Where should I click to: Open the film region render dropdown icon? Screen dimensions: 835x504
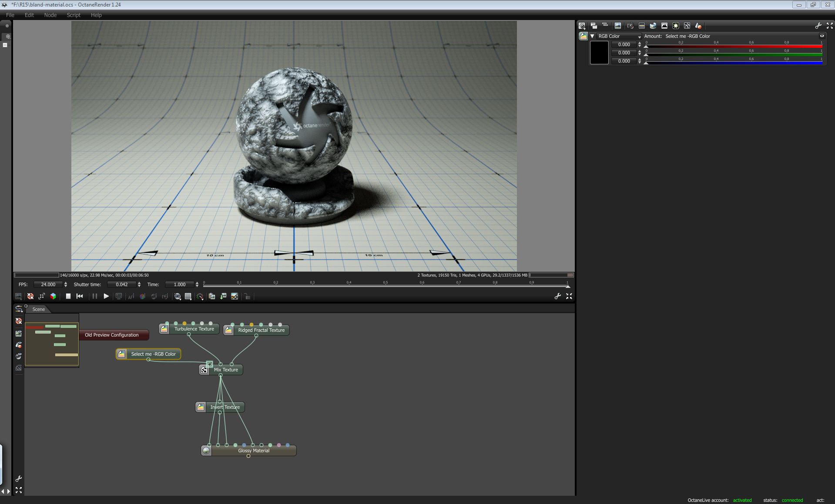click(188, 296)
